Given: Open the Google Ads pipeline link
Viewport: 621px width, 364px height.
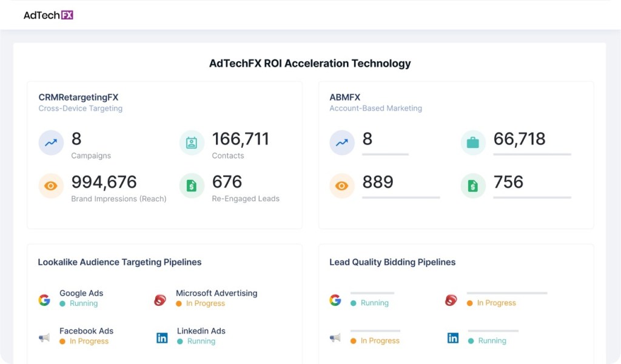Looking at the screenshot, I should click(81, 293).
